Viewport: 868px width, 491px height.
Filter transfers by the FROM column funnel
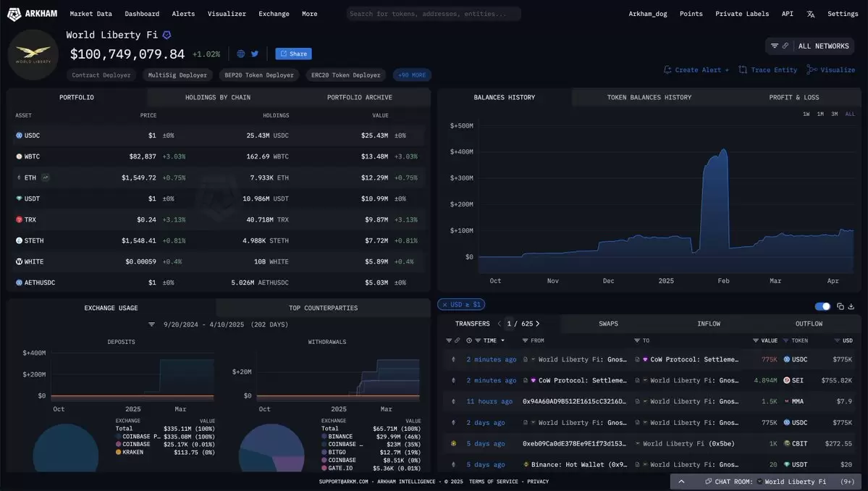[x=526, y=340]
